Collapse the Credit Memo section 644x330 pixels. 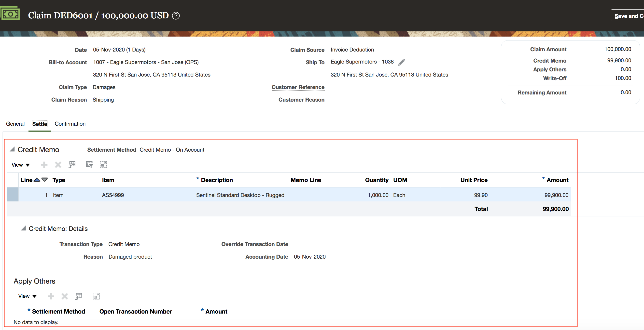point(12,149)
